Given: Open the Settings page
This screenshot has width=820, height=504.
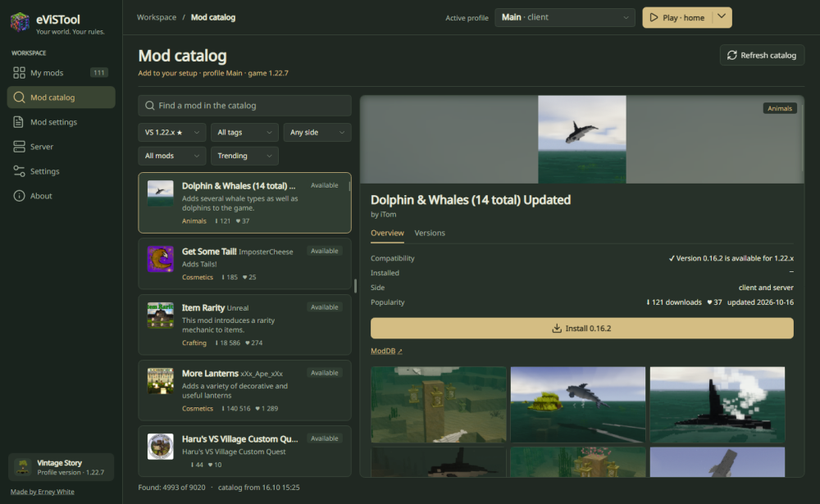Looking at the screenshot, I should 61,171.
